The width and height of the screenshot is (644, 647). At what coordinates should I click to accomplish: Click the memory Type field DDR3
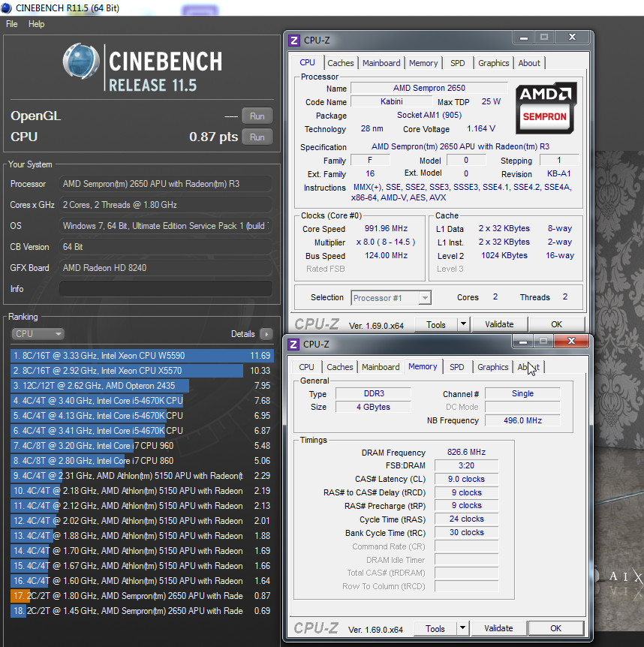[x=373, y=393]
